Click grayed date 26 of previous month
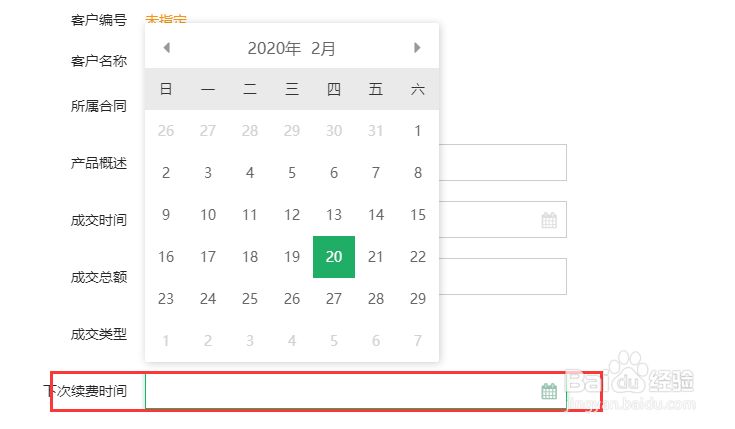This screenshot has width=735, height=429. point(166,131)
